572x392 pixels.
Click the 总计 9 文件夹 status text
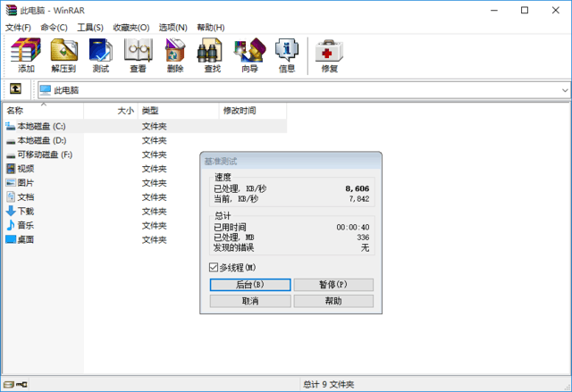point(328,384)
